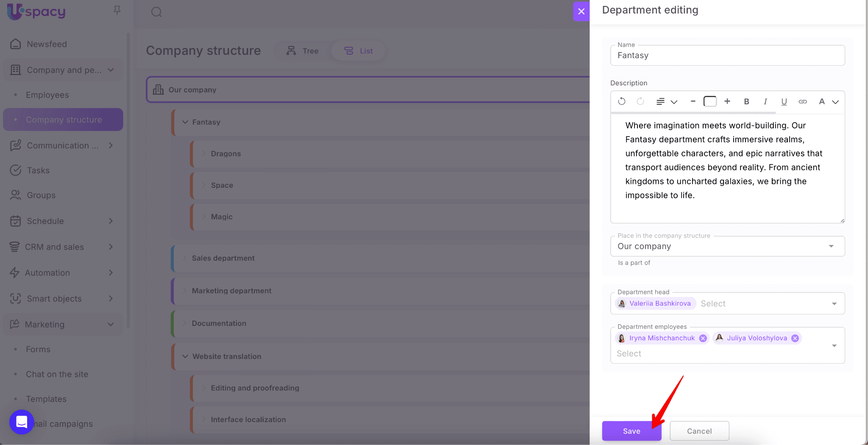The height and width of the screenshot is (445, 868).
Task: Click the undo icon in description toolbar
Action: 622,101
